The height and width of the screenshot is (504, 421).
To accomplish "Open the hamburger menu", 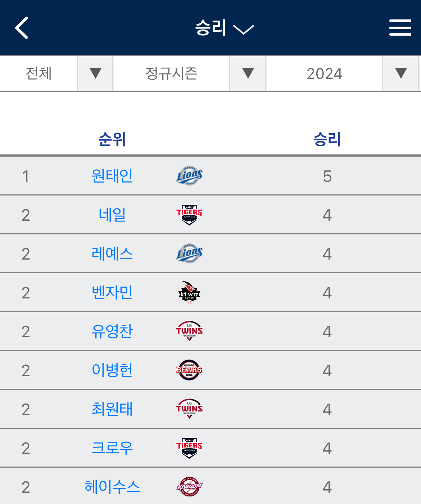I will coord(400,28).
